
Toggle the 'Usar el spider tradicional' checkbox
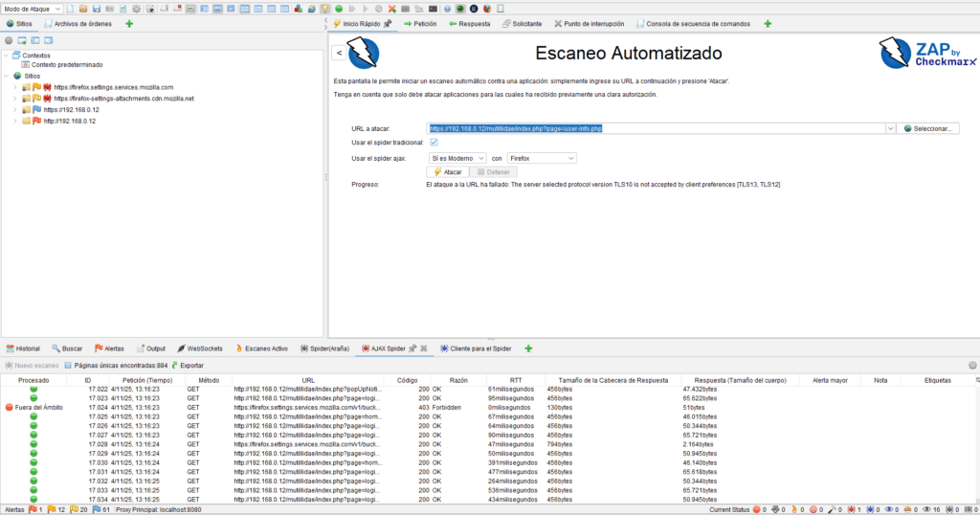434,143
